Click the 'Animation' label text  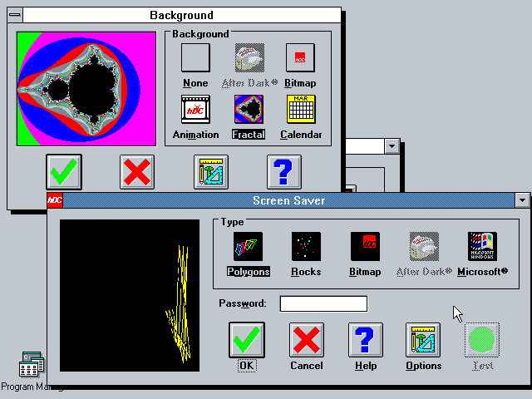tap(196, 135)
